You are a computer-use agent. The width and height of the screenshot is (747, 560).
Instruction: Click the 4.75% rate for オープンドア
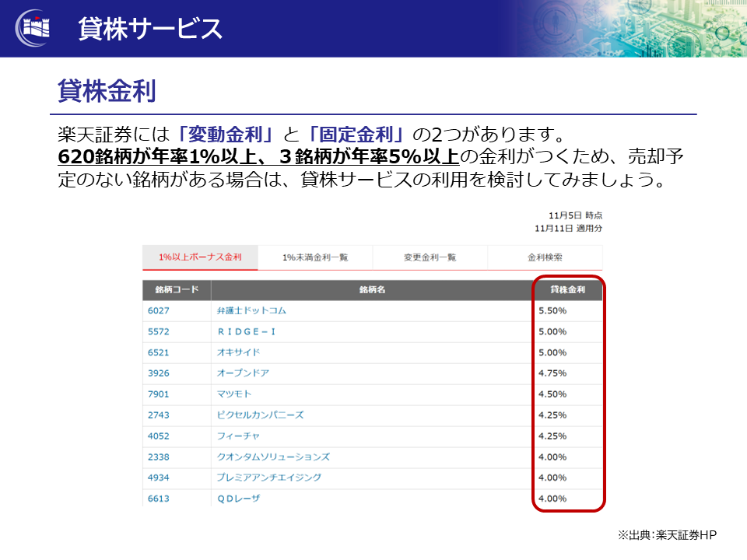point(552,373)
